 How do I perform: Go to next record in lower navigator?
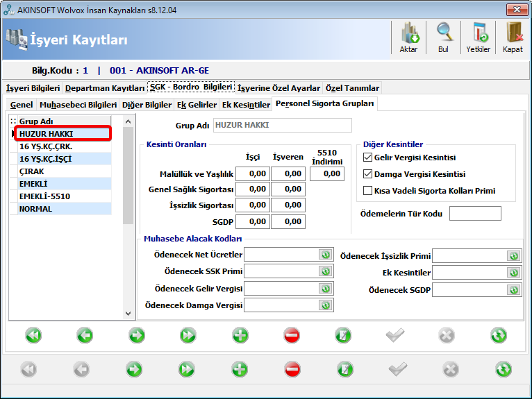[134, 369]
